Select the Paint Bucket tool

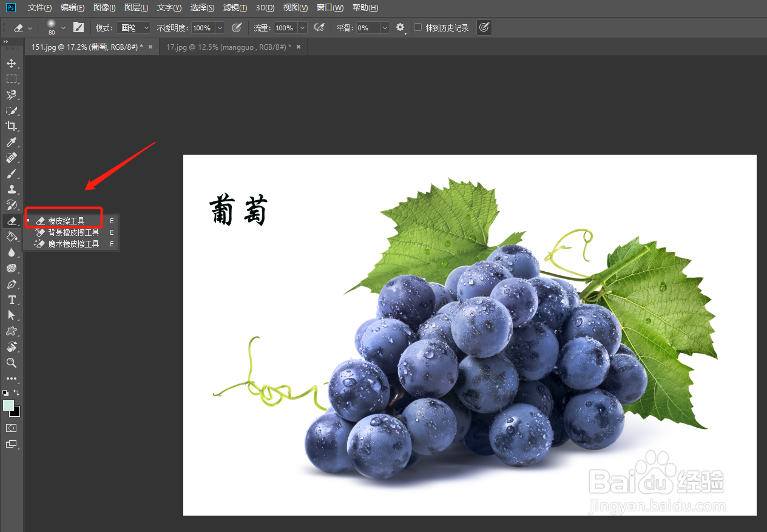[11, 237]
